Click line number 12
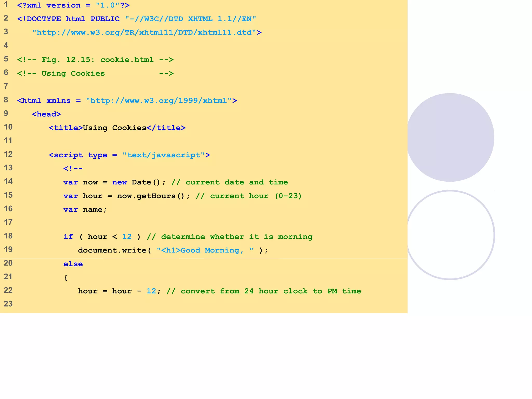 (x=8, y=154)
